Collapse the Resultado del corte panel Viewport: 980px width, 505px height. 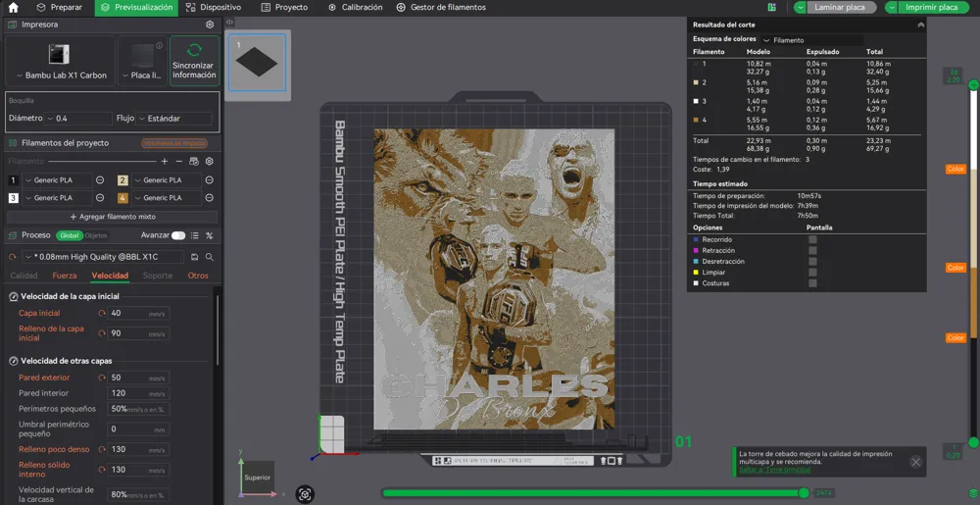[x=920, y=25]
